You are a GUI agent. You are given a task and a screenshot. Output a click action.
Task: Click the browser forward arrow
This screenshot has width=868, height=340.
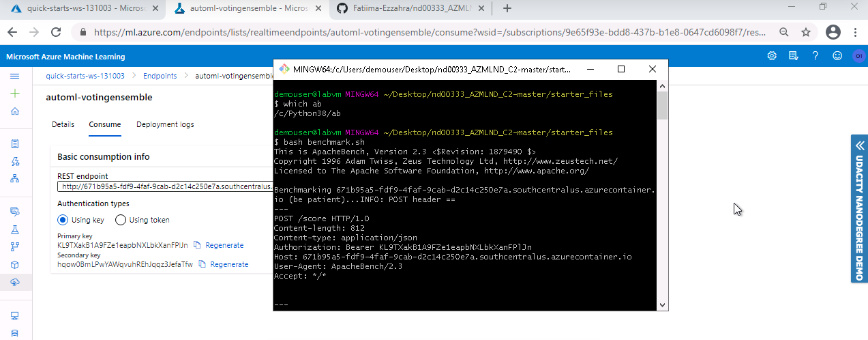[x=35, y=32]
